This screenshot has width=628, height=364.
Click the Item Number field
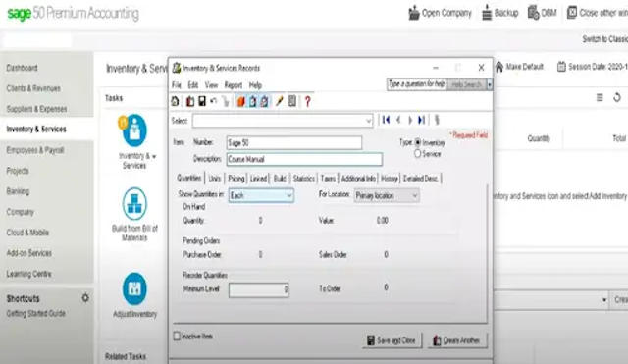tap(294, 142)
